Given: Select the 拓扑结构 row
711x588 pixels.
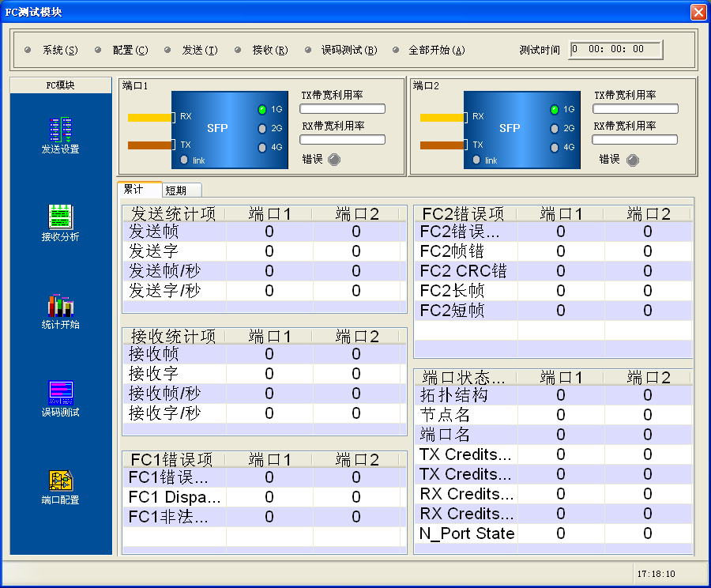Looking at the screenshot, I should coord(554,395).
